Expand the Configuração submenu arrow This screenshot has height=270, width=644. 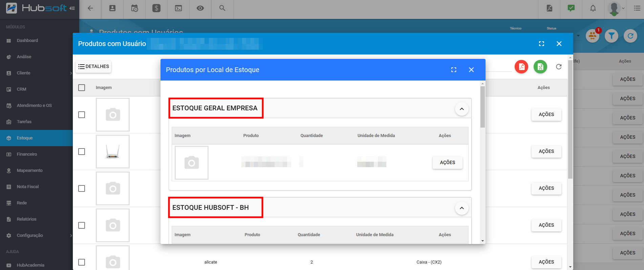(71, 235)
